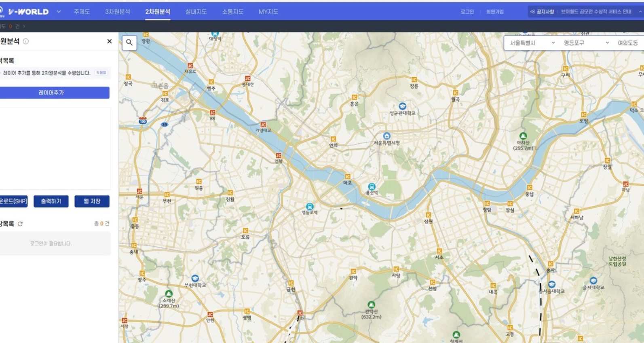Select the 동서울대학교 university marker
Image resolution: width=644 pixels, height=343 pixels.
click(552, 284)
